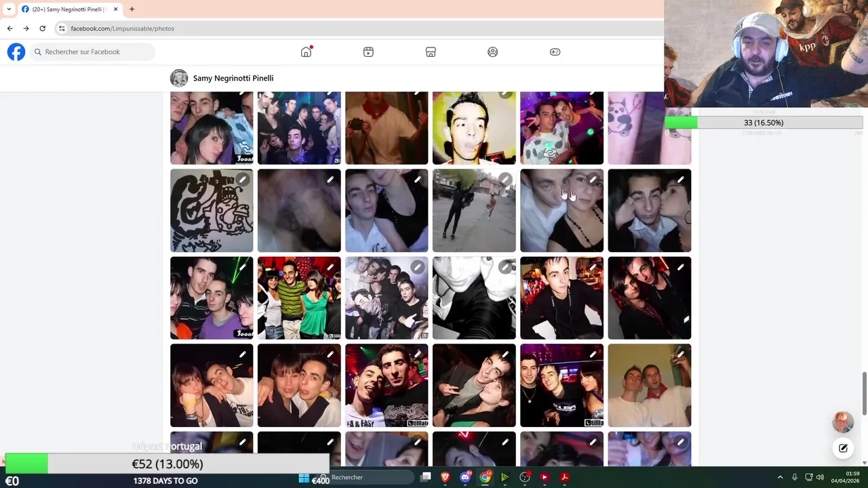
Task: Open the green arrow app in the taskbar
Action: click(505, 477)
